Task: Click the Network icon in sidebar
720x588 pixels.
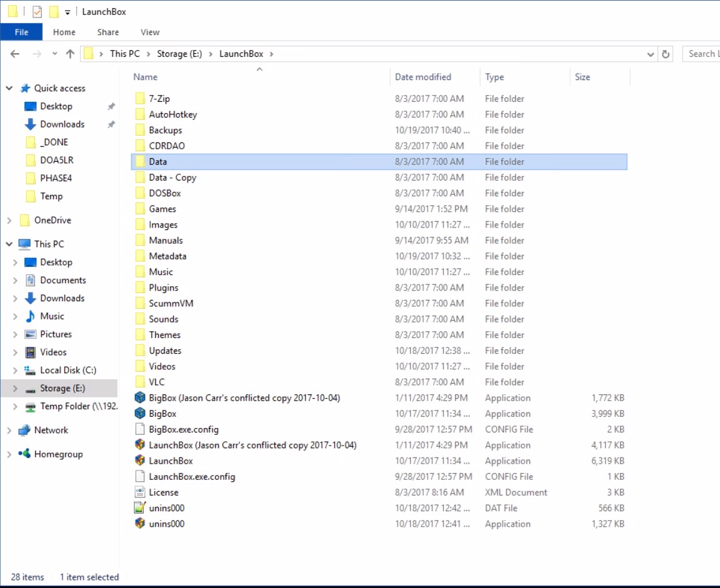Action: [24, 430]
